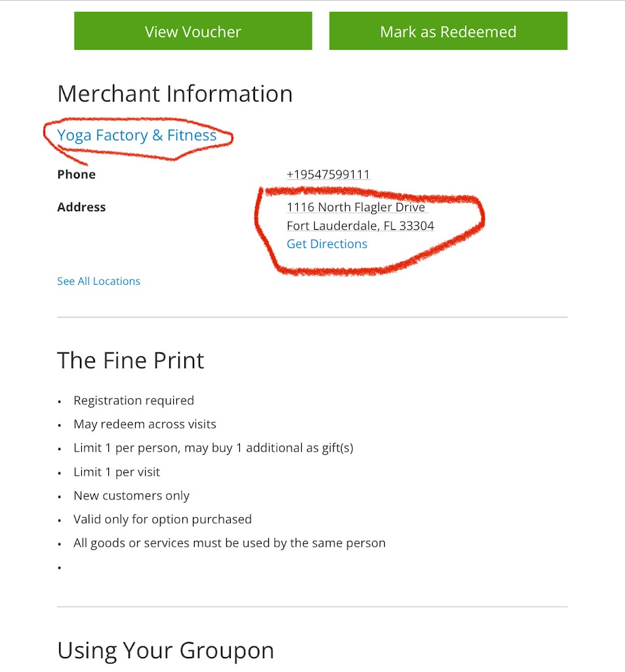Click the May redeem across visits item

[145, 424]
